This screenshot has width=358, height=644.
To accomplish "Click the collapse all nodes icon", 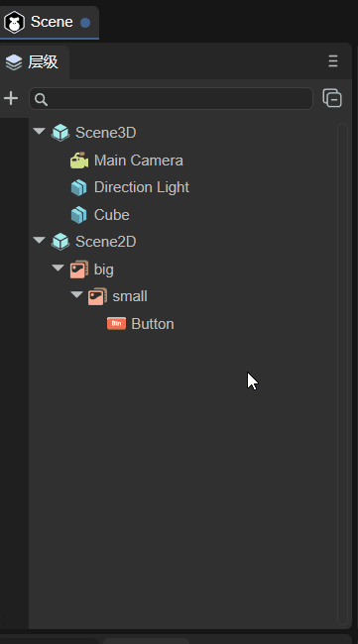I will pyautogui.click(x=332, y=98).
